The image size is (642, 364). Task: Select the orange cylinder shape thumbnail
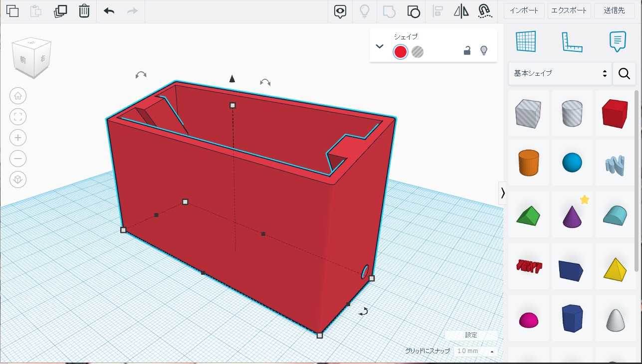[x=528, y=163]
